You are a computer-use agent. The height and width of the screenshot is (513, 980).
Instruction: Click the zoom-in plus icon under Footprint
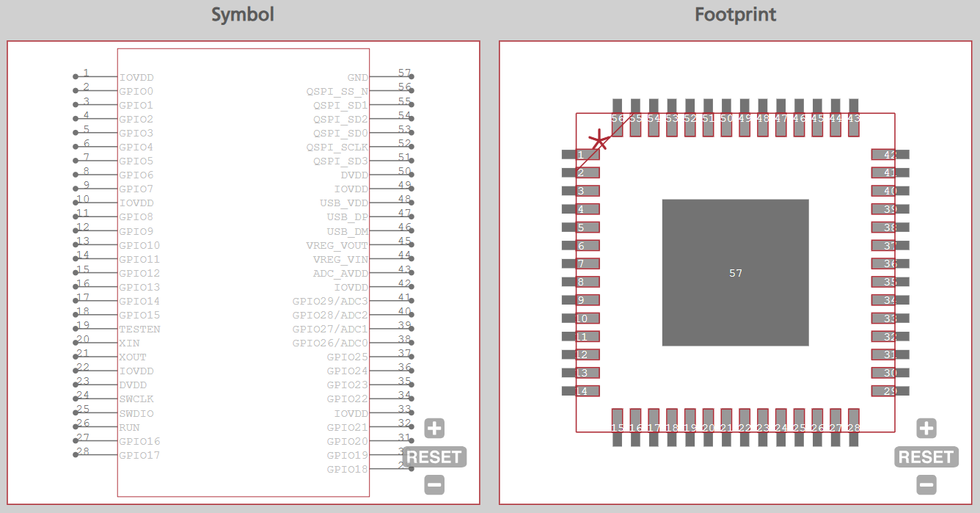pos(926,428)
